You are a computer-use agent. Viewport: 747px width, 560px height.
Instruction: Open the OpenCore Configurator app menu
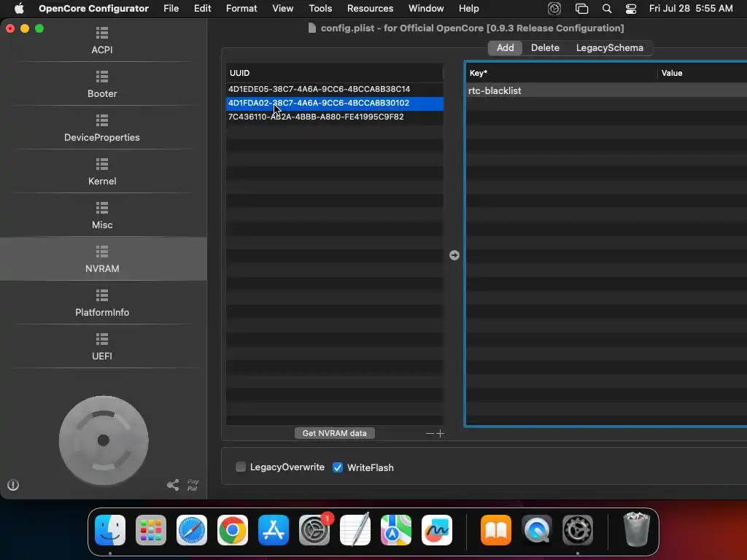pyautogui.click(x=93, y=9)
